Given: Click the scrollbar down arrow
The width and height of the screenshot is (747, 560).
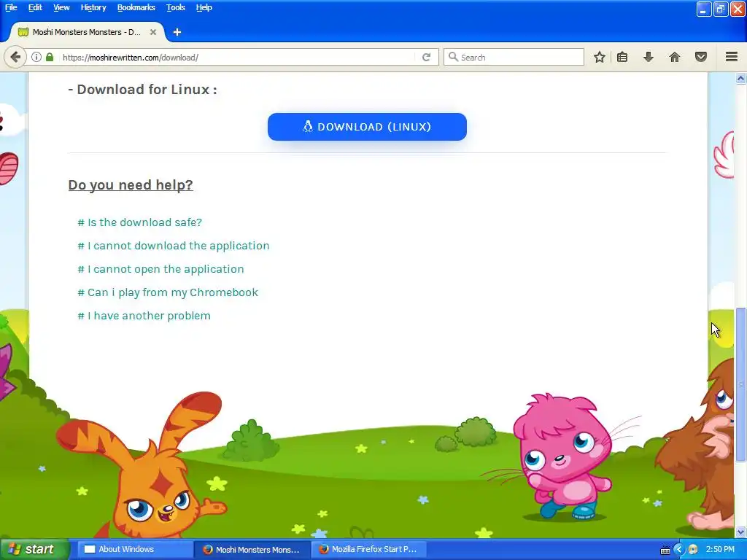Looking at the screenshot, I should coord(741,532).
